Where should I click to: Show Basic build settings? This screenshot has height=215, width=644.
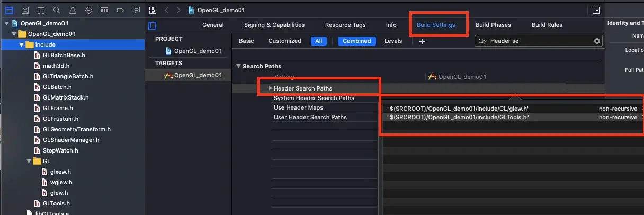246,41
